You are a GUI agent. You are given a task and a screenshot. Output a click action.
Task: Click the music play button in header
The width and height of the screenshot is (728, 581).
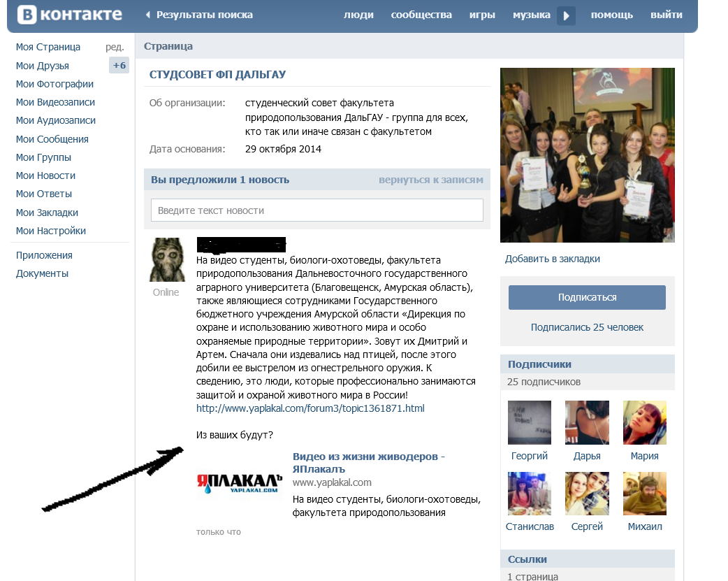[x=566, y=16]
